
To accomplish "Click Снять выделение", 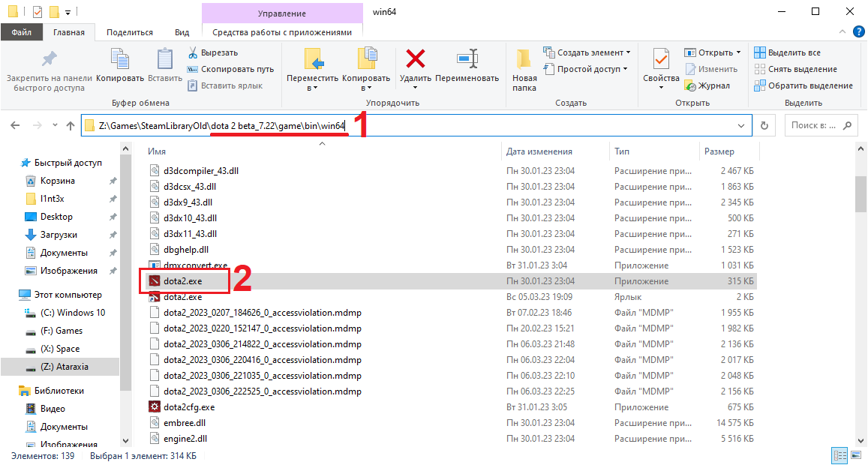I will pyautogui.click(x=795, y=69).
